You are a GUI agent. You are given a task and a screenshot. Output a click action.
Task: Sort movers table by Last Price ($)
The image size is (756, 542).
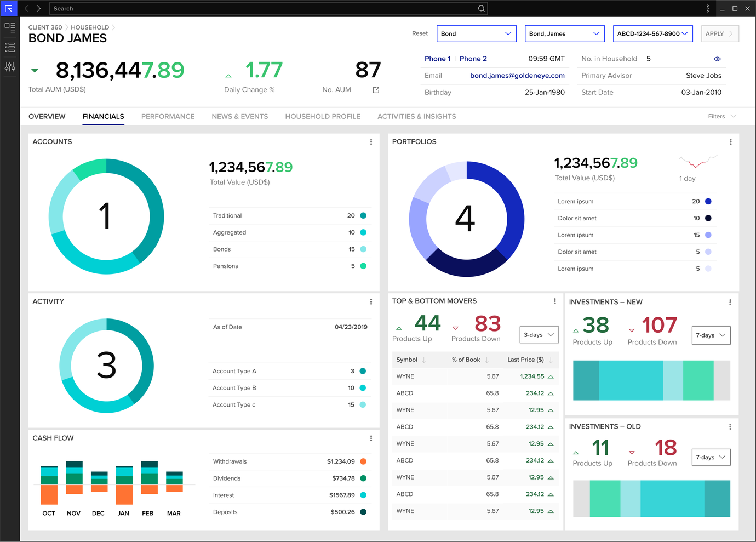click(530, 360)
